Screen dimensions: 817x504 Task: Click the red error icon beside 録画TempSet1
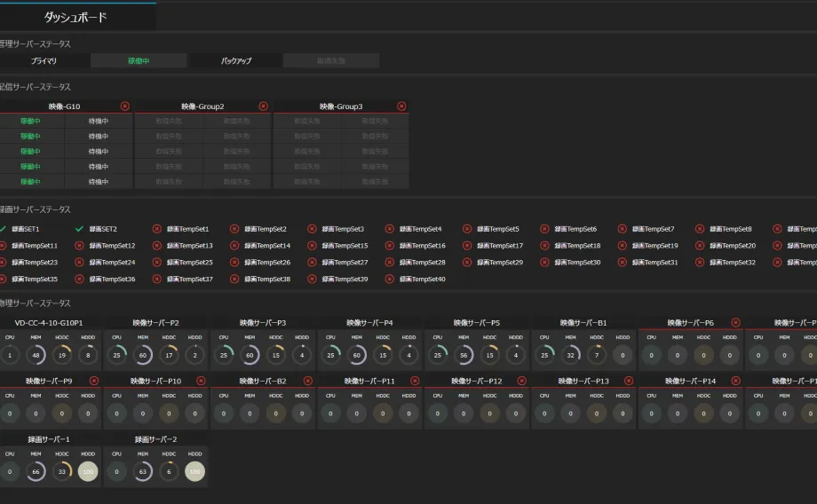(157, 229)
